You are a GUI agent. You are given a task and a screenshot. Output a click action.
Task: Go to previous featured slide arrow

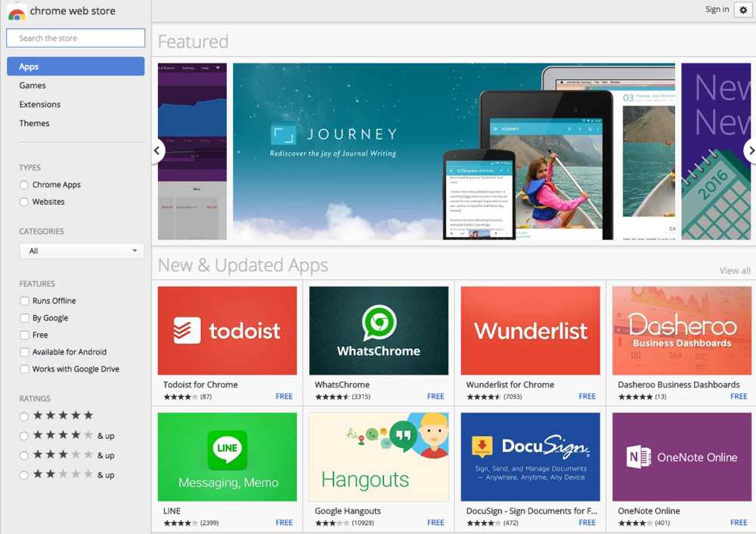pyautogui.click(x=157, y=151)
